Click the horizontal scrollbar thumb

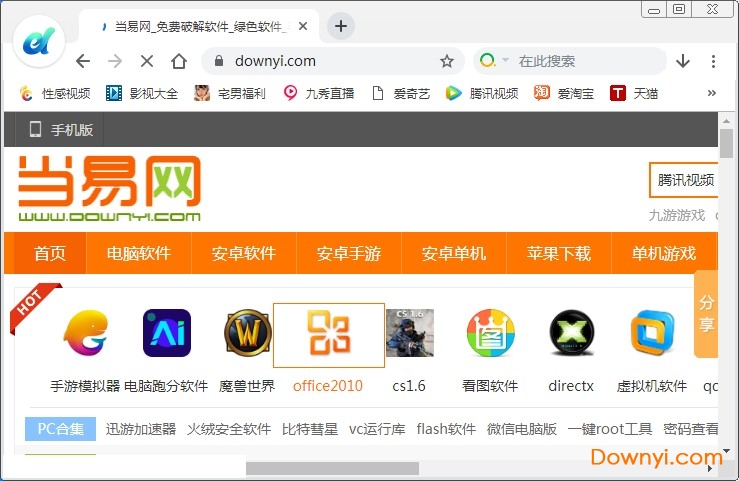click(x=332, y=468)
